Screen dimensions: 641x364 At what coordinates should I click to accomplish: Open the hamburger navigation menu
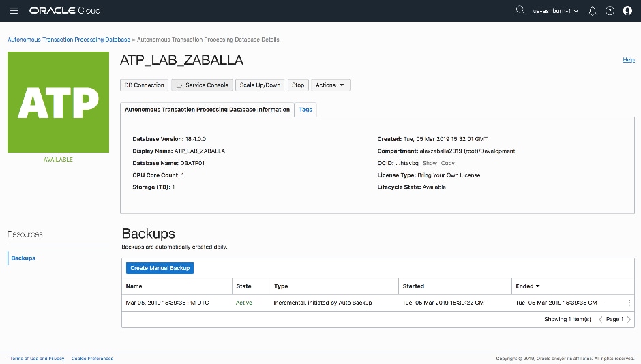14,11
